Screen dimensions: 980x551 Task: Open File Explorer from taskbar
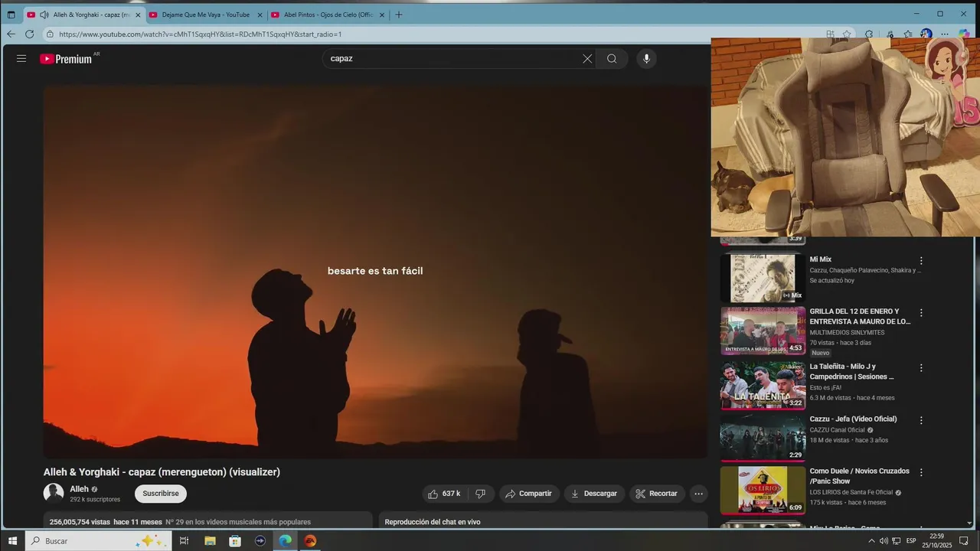pos(210,541)
